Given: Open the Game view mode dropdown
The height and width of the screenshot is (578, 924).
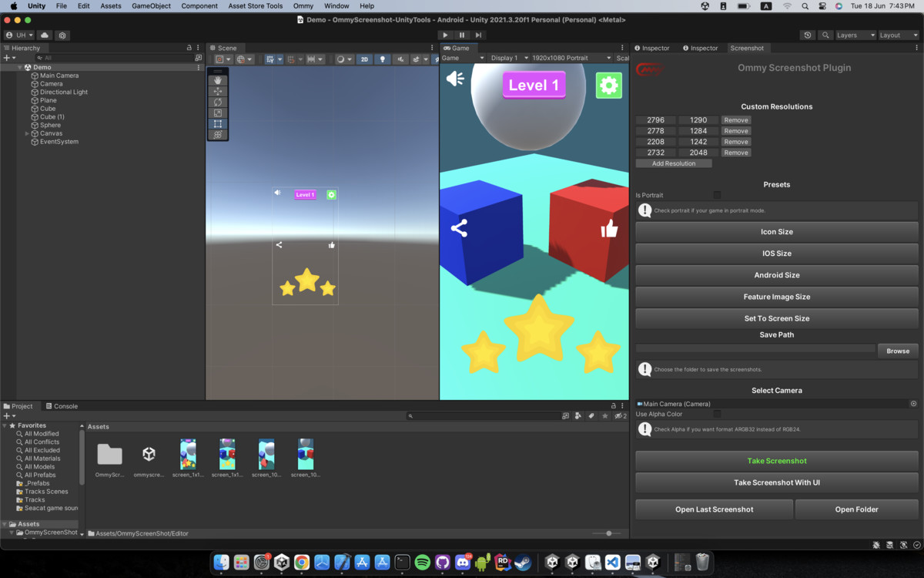Looking at the screenshot, I should tap(463, 58).
